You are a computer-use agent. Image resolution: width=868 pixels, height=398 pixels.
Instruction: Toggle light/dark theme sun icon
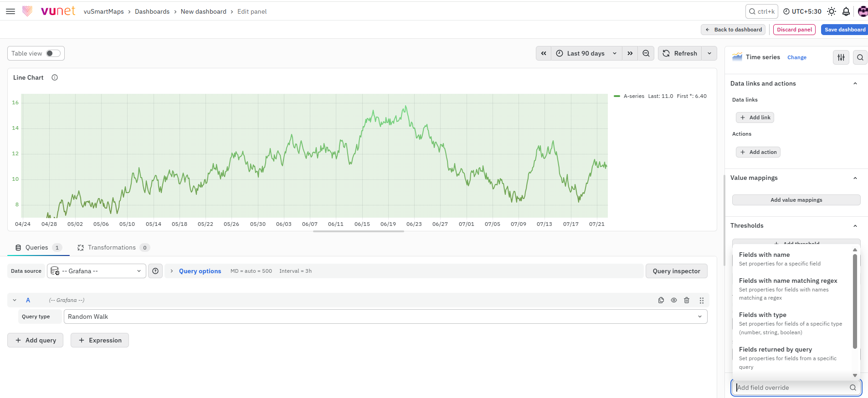(x=832, y=11)
